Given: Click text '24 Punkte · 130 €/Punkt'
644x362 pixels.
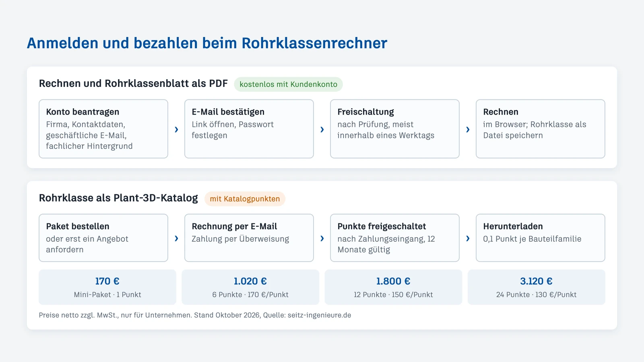Looking at the screenshot, I should pos(537,294).
